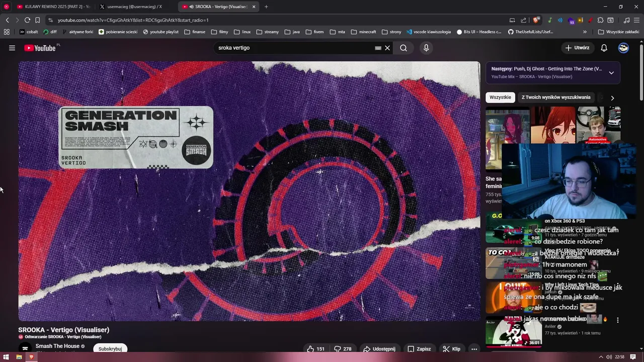Click the address bar URL
This screenshot has width=644, height=362.
[133, 20]
